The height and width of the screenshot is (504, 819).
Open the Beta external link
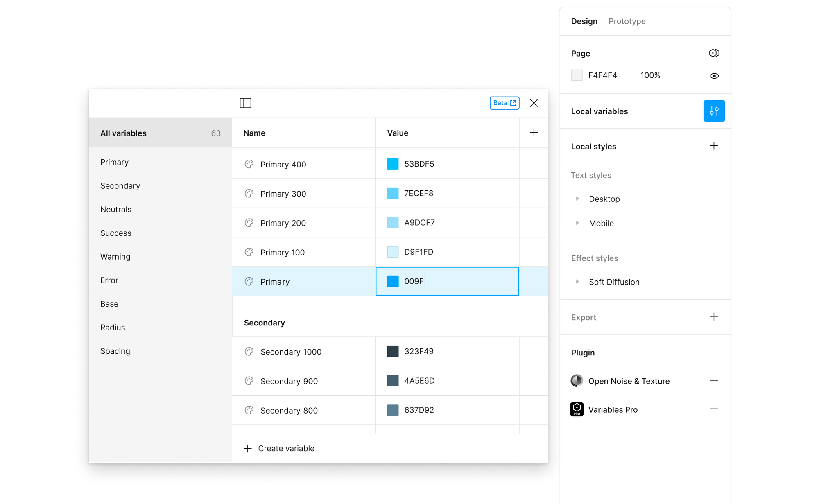point(504,103)
